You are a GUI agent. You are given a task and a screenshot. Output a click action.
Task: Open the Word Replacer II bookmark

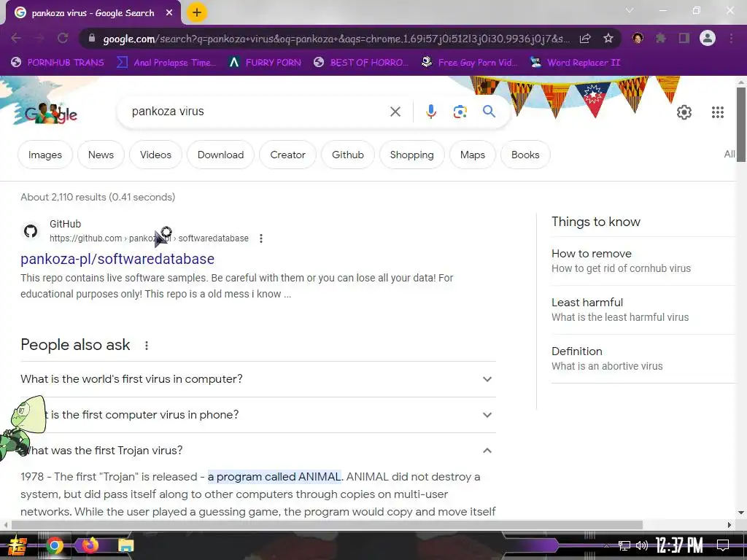[576, 63]
